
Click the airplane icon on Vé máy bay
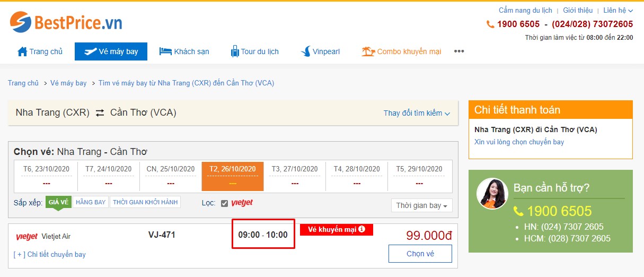point(90,51)
